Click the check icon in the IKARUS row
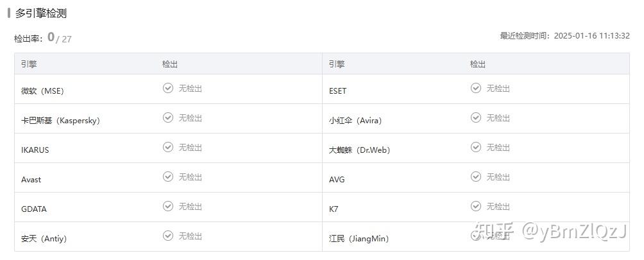 point(168,147)
